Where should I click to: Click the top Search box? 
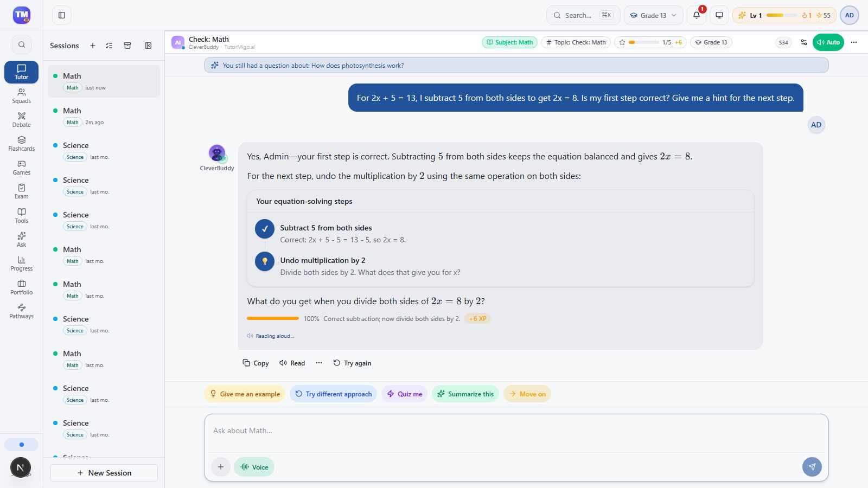coord(583,15)
